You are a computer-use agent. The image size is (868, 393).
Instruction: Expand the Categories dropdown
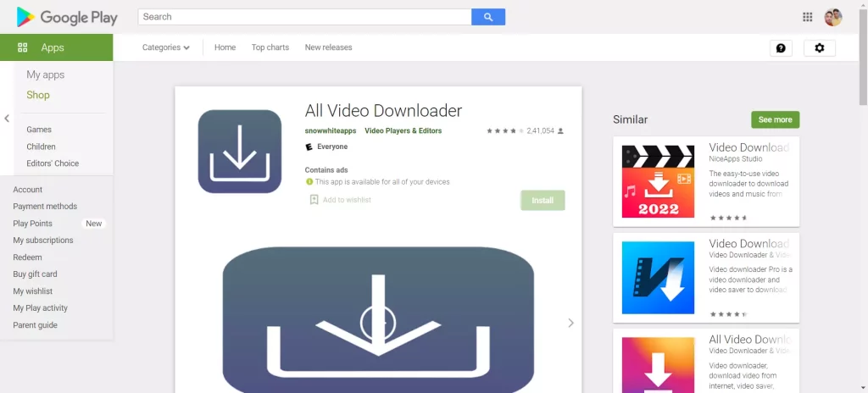[x=165, y=47]
